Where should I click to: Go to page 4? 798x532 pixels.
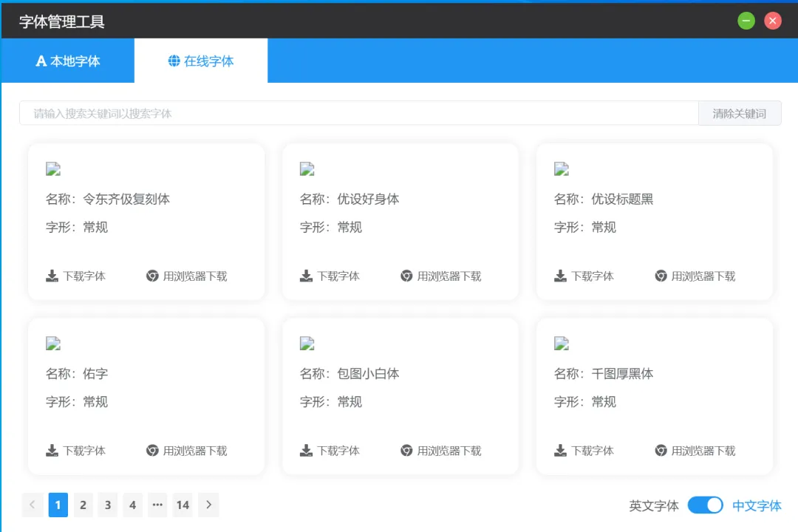click(x=133, y=505)
